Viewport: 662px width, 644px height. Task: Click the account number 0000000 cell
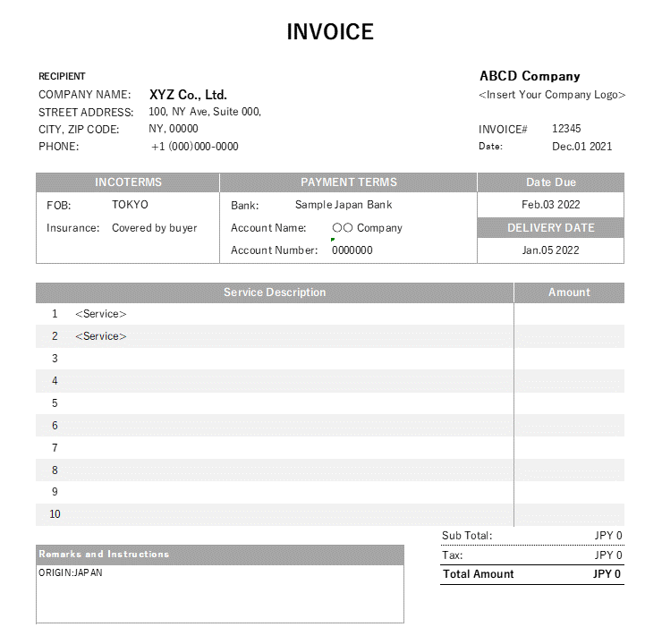click(352, 250)
